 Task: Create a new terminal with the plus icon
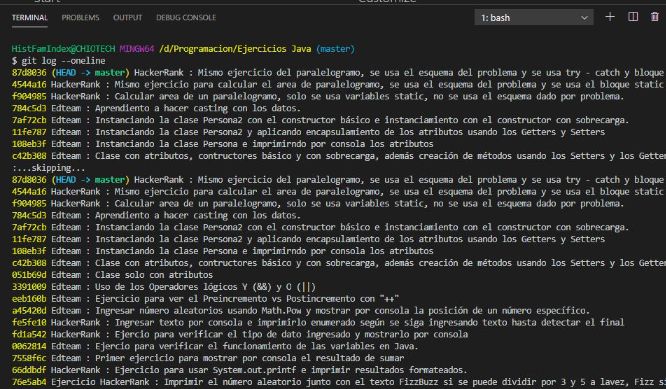[610, 17]
